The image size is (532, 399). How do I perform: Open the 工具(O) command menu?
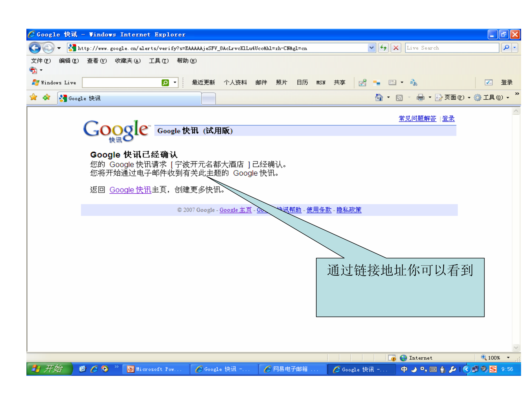[492, 97]
